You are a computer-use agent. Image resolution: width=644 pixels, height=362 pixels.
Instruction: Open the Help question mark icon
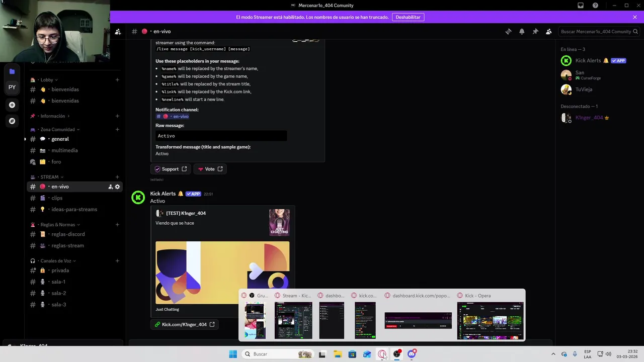[596, 6]
